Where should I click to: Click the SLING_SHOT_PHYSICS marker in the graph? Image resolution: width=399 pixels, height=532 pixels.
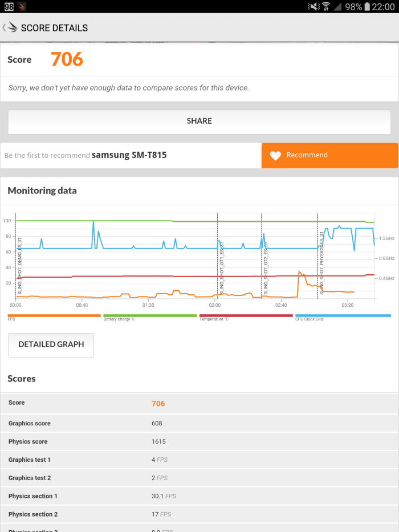321,263
